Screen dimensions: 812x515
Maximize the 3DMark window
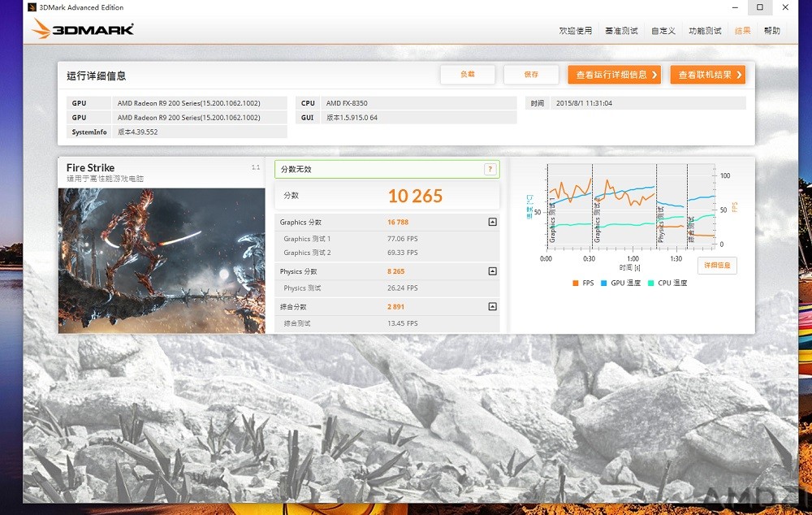pyautogui.click(x=760, y=7)
